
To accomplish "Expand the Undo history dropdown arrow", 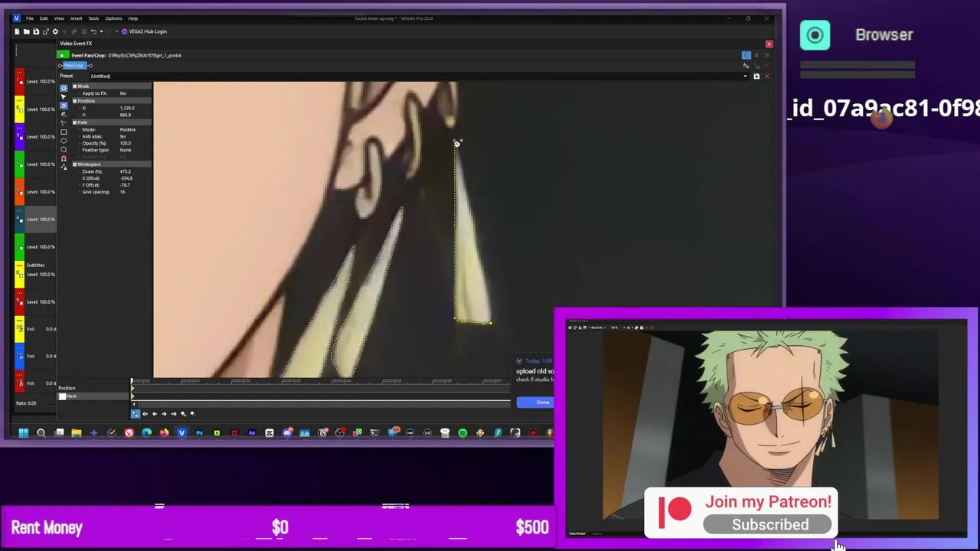I will click(x=102, y=31).
